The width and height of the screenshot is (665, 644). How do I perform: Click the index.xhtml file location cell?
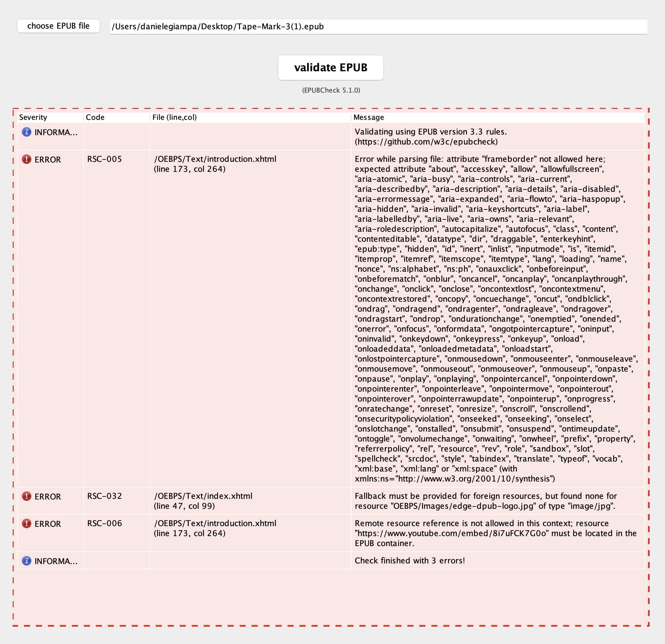click(x=203, y=501)
